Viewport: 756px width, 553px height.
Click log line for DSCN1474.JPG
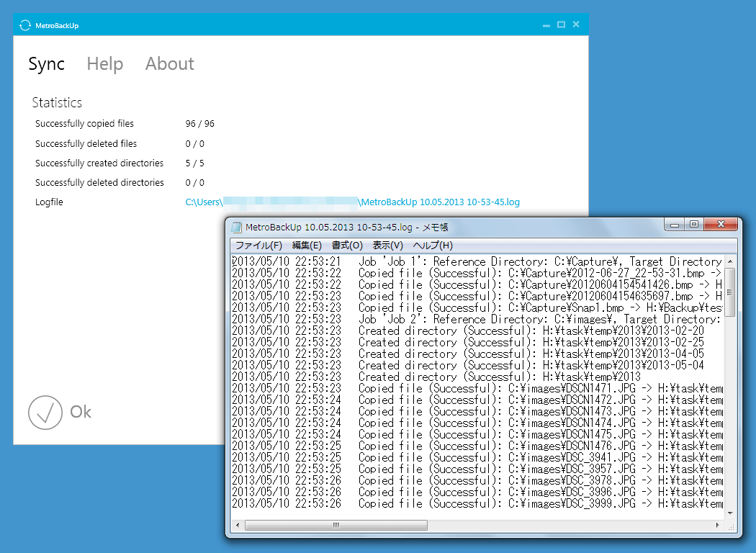coord(477,423)
